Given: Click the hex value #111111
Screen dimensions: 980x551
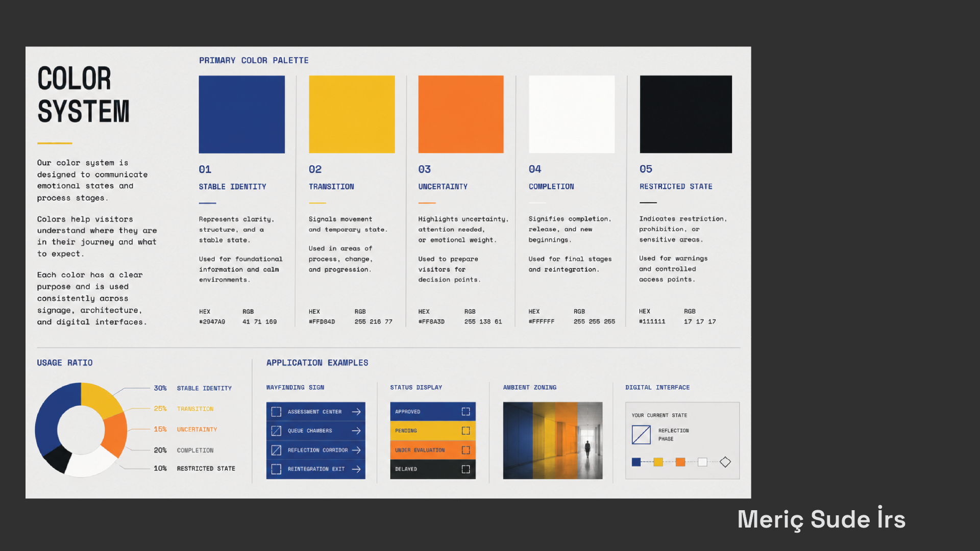Looking at the screenshot, I should tap(652, 321).
